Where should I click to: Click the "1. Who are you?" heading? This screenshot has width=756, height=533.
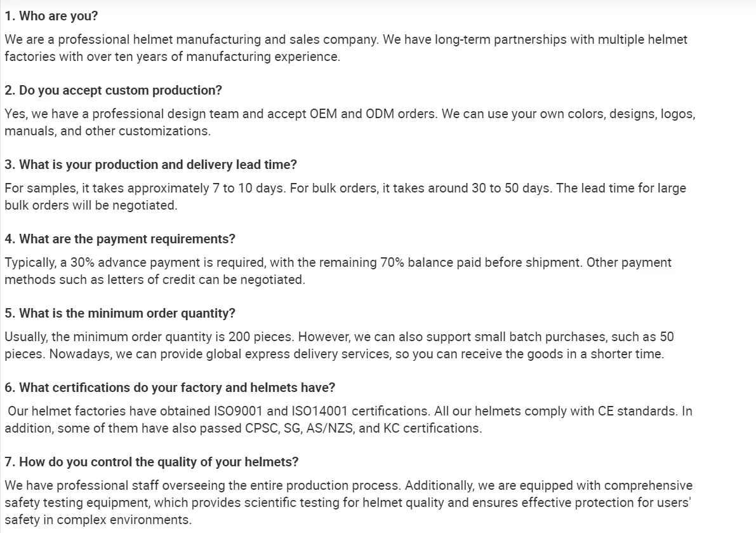pos(51,16)
